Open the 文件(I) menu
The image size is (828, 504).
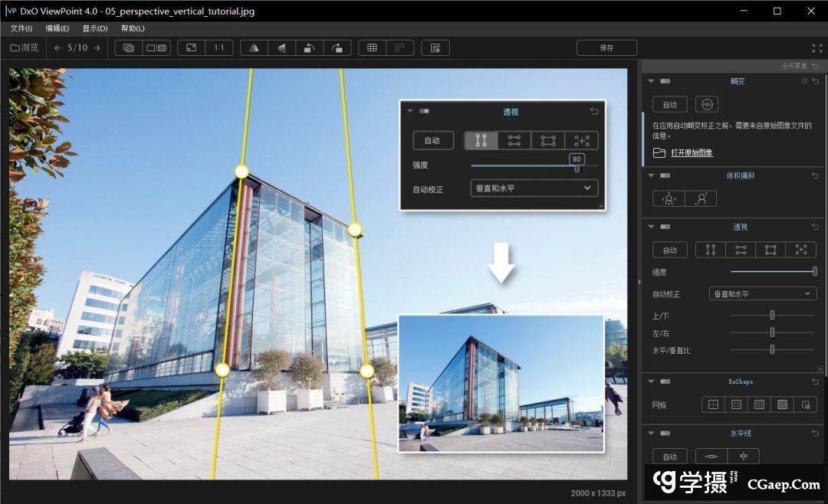21,28
